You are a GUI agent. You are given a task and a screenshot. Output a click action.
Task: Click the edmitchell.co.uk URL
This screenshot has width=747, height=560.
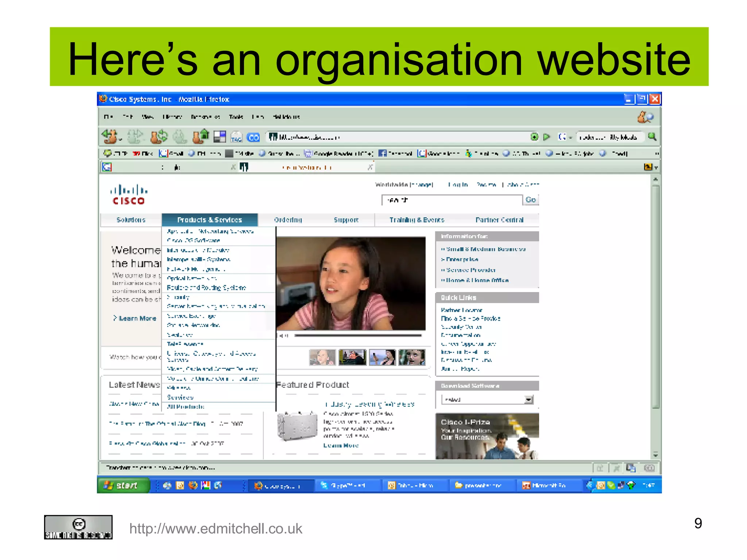click(216, 529)
